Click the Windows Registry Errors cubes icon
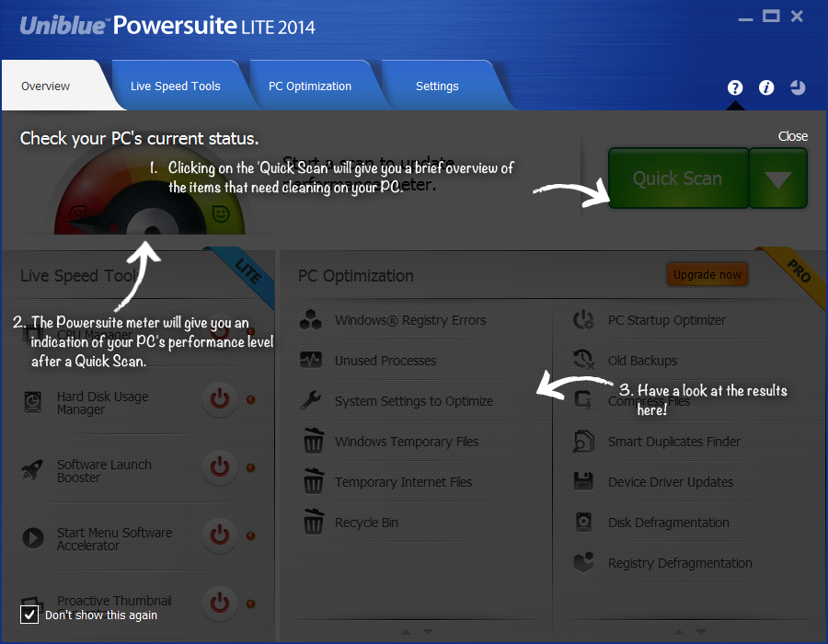This screenshot has width=828, height=644. (311, 320)
